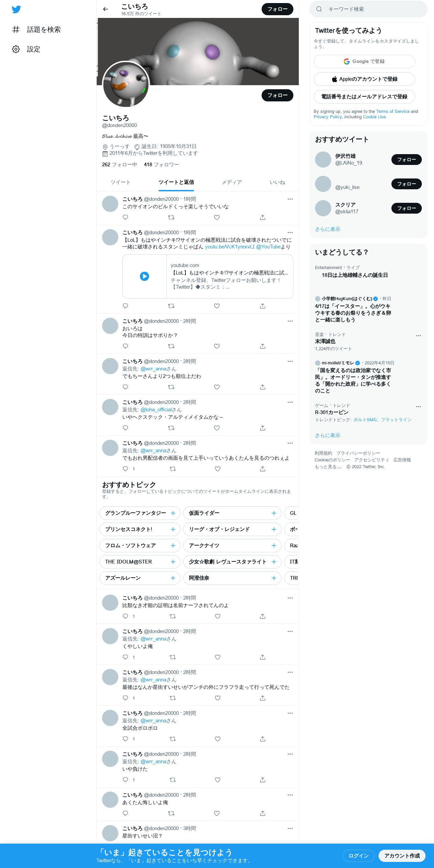Open more options on 【LoL】 tweet
This screenshot has height=868, width=434.
point(290,233)
